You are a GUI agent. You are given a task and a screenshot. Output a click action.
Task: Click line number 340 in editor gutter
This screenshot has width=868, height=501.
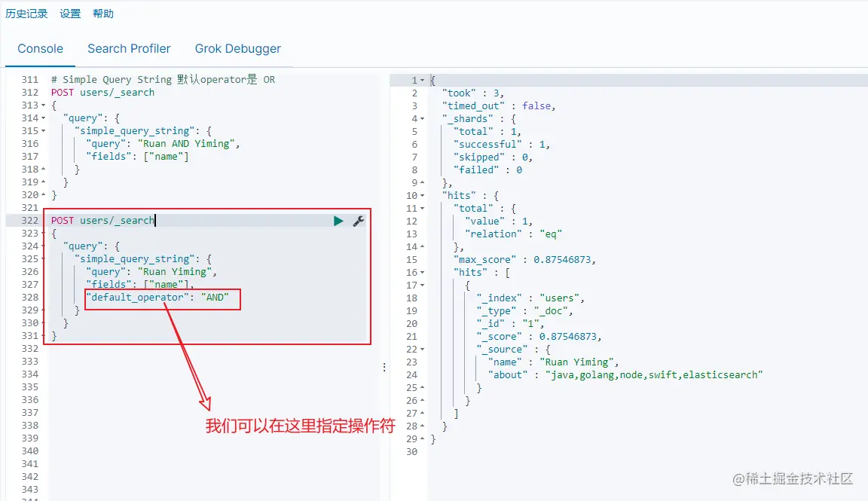coord(30,451)
